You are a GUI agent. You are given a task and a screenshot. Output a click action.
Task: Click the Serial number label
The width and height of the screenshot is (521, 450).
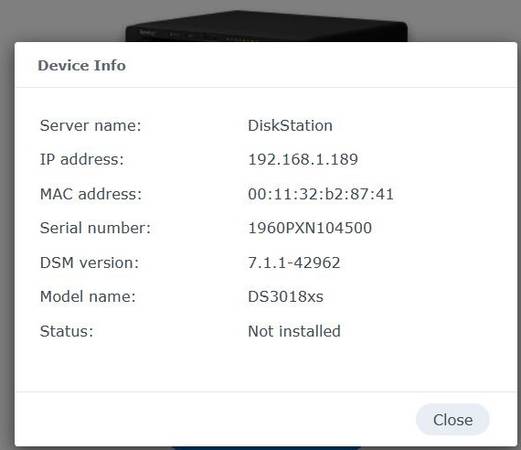pyautogui.click(x=95, y=228)
